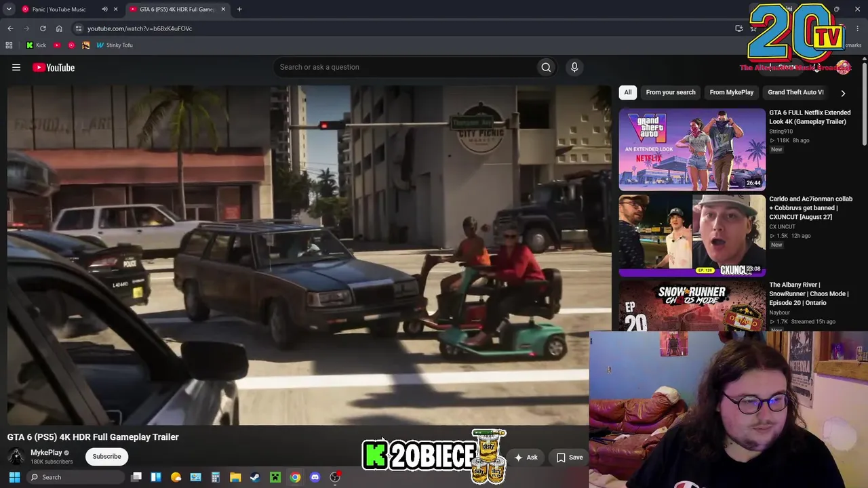The image size is (868, 488).
Task: Open the Chrome three-dot menu
Action: click(859, 28)
